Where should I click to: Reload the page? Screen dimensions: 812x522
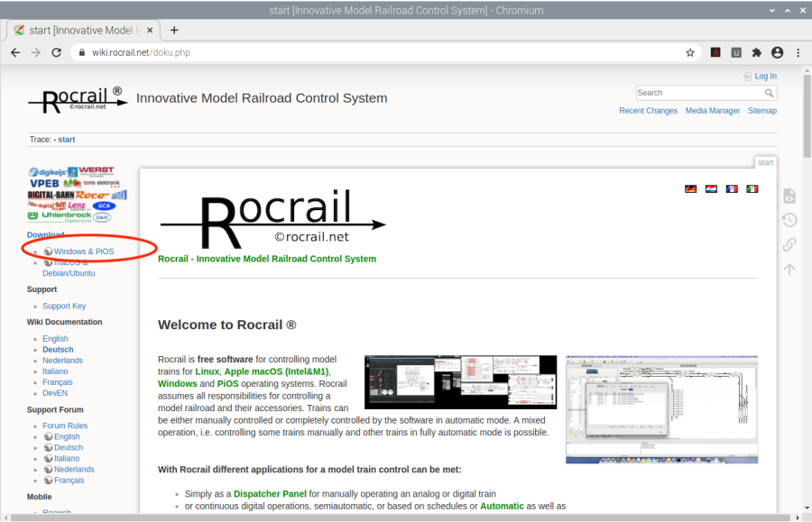pyautogui.click(x=56, y=52)
